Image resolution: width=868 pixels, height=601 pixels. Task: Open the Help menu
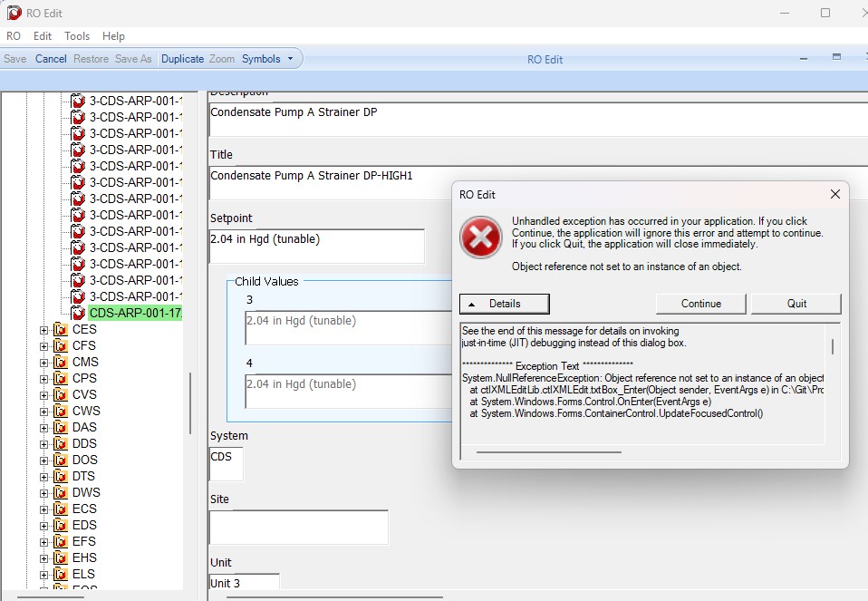click(113, 36)
